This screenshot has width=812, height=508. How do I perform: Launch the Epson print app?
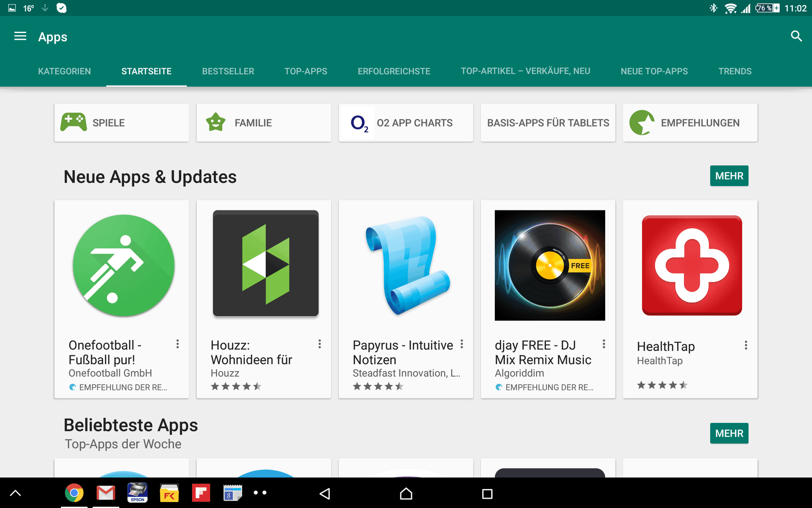(x=137, y=493)
